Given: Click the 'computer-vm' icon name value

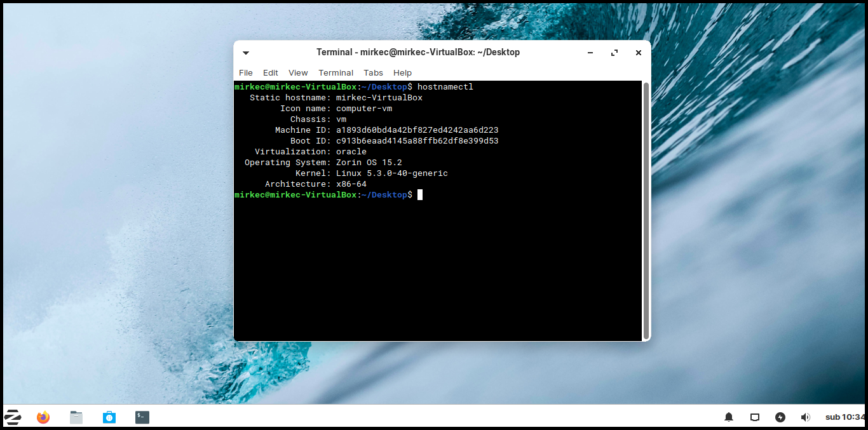Looking at the screenshot, I should click(364, 108).
